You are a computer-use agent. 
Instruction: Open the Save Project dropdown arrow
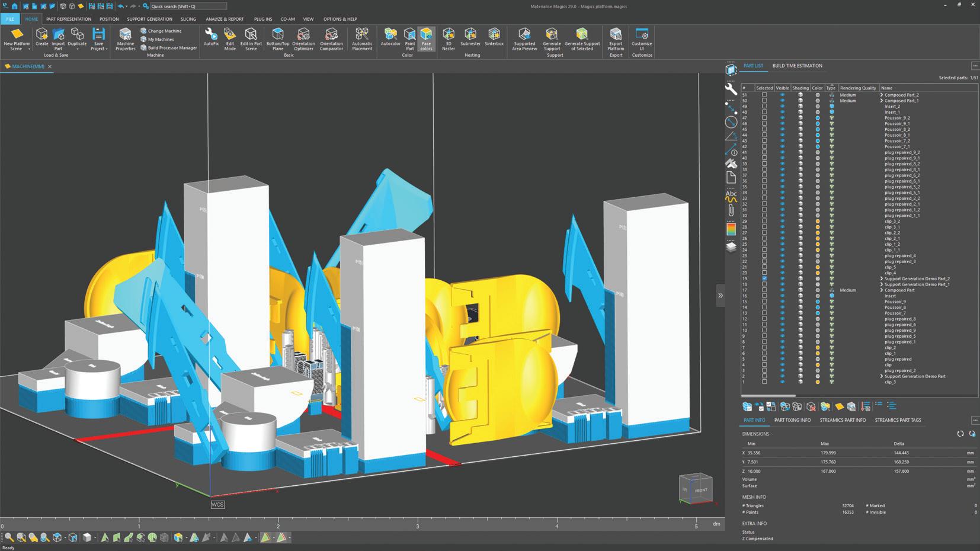[107, 49]
